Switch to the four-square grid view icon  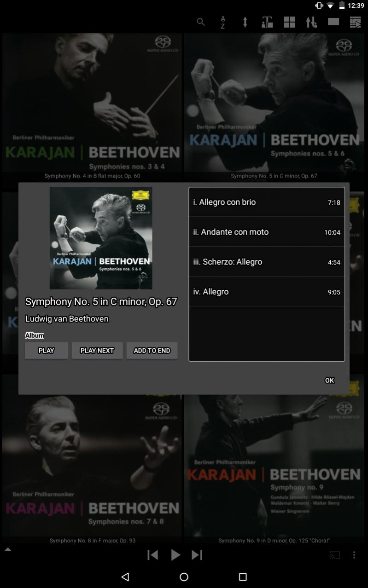[289, 22]
